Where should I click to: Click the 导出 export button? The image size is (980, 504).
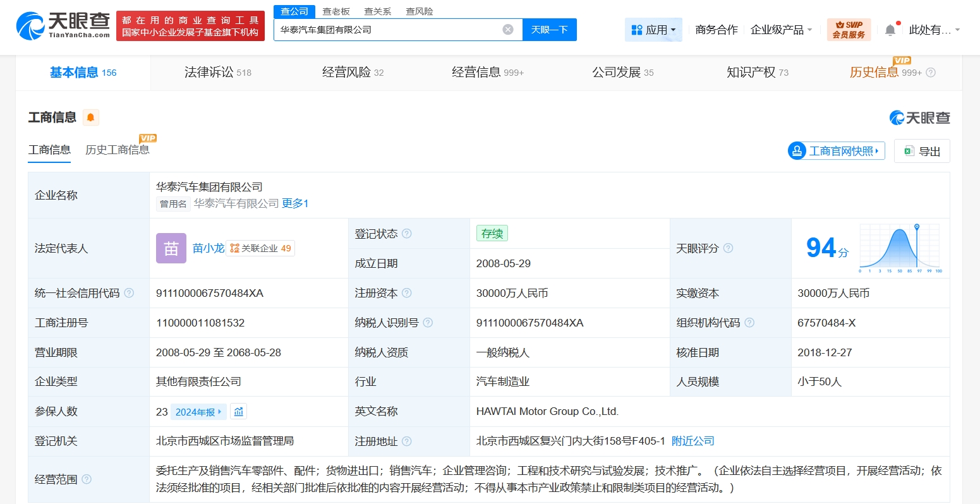pos(922,151)
